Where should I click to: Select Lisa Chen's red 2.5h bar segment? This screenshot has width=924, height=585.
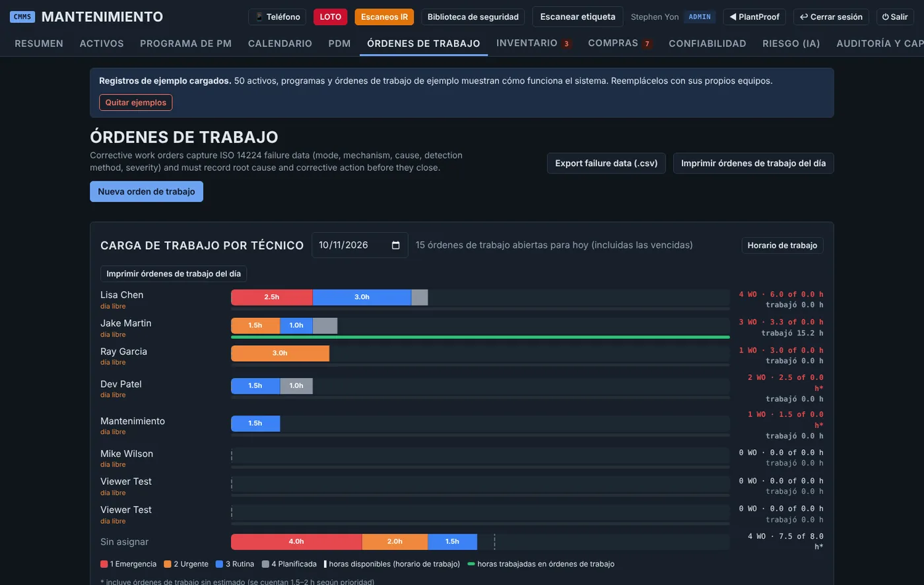pos(272,297)
